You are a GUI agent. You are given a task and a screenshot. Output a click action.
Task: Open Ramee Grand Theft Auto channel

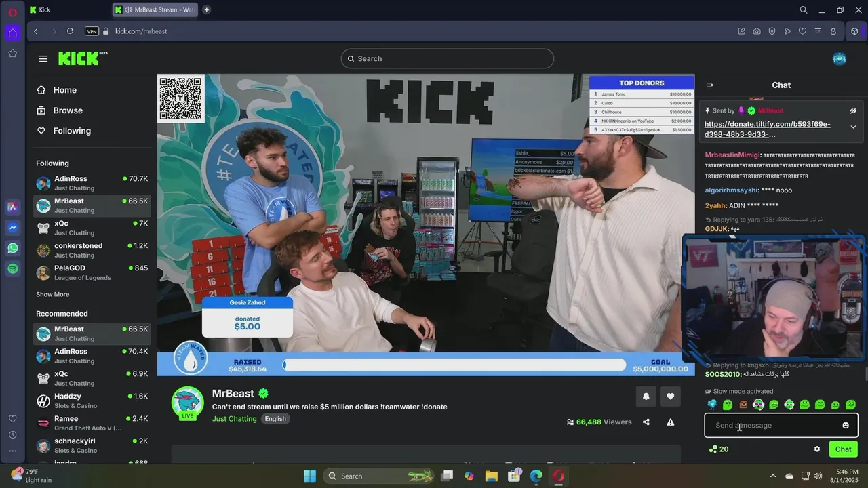click(x=92, y=424)
